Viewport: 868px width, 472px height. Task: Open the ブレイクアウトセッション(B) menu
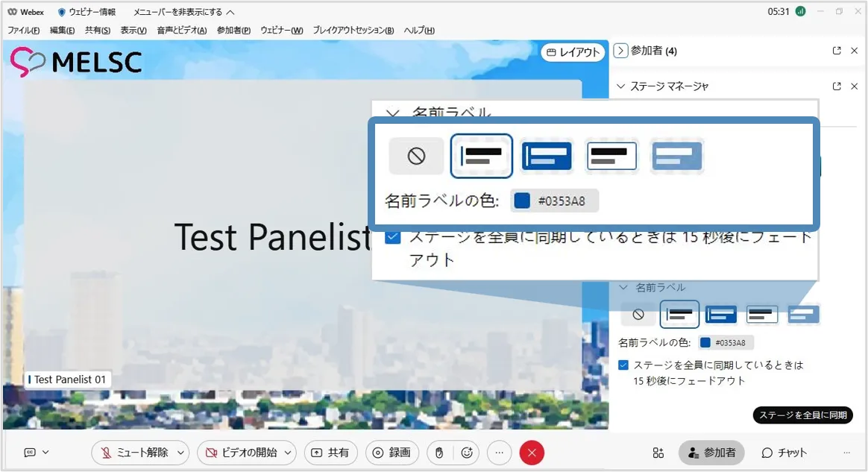click(x=353, y=31)
